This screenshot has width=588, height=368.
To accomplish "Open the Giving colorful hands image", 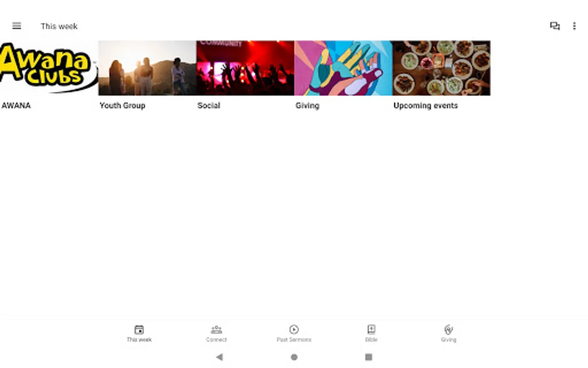I will point(343,68).
